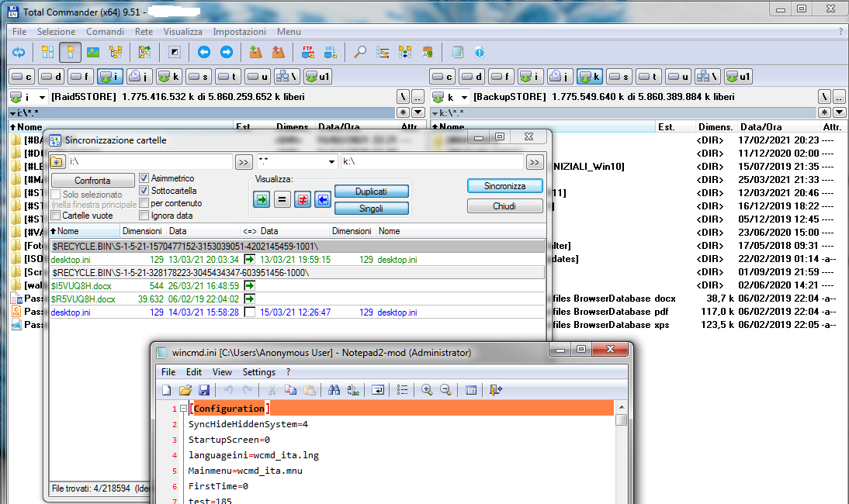This screenshot has width=849, height=504.
Task: Toggle the blue copy-to-left arrow filter button
Action: (x=323, y=199)
